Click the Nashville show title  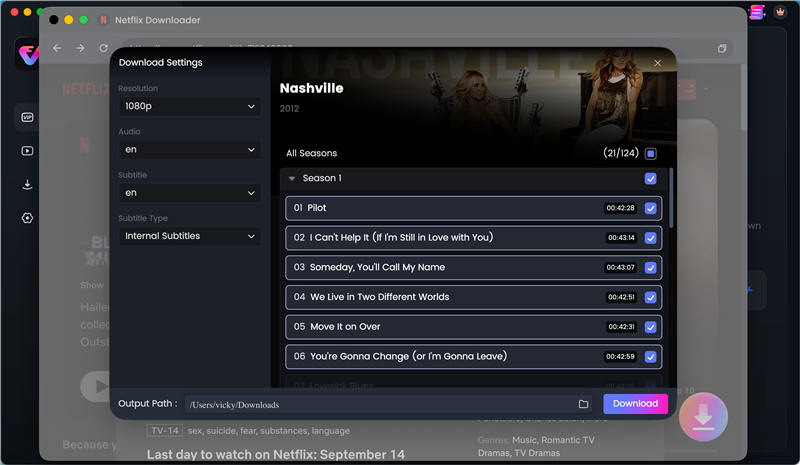point(312,88)
